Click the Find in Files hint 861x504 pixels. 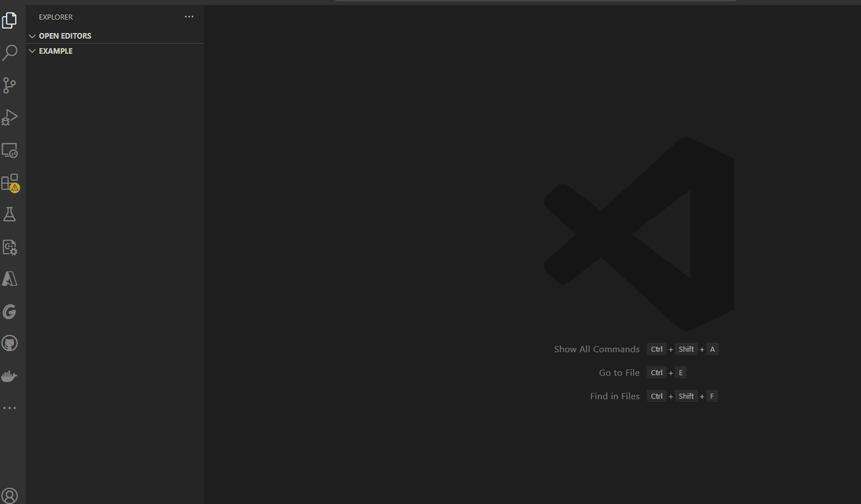click(x=615, y=396)
